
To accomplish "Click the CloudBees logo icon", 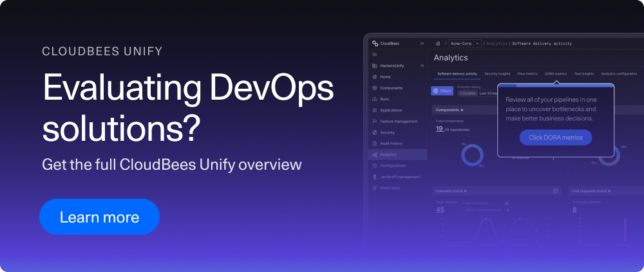I will click(375, 44).
